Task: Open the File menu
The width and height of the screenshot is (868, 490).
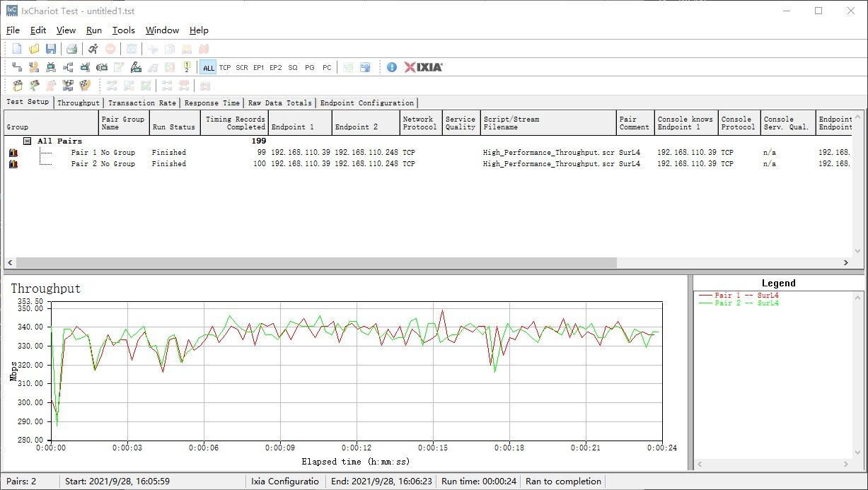Action: tap(13, 30)
